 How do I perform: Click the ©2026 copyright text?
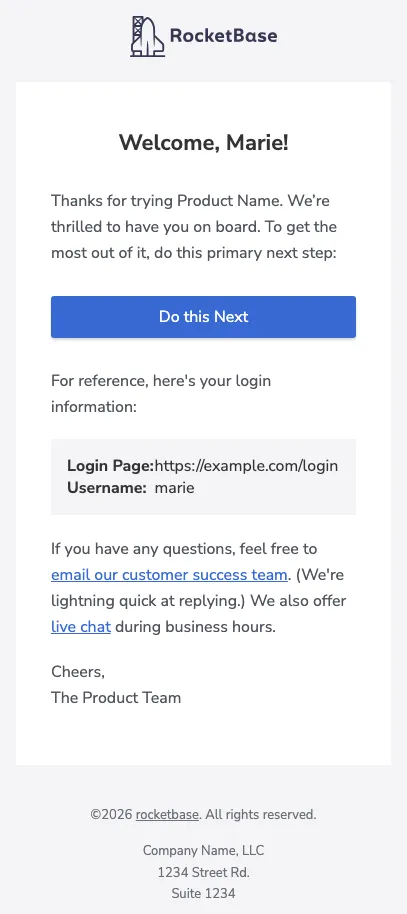pos(204,814)
